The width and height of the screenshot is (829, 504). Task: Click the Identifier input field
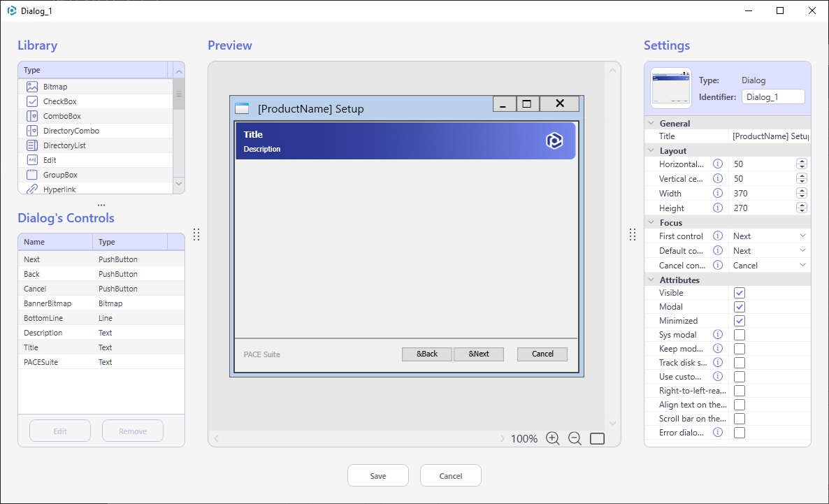pyautogui.click(x=773, y=96)
